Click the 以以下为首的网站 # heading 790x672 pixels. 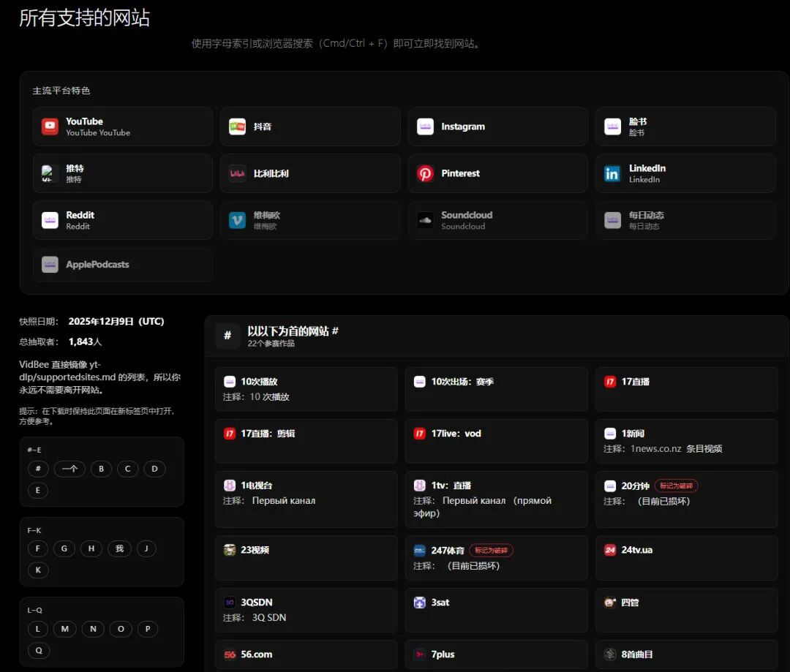coord(293,331)
